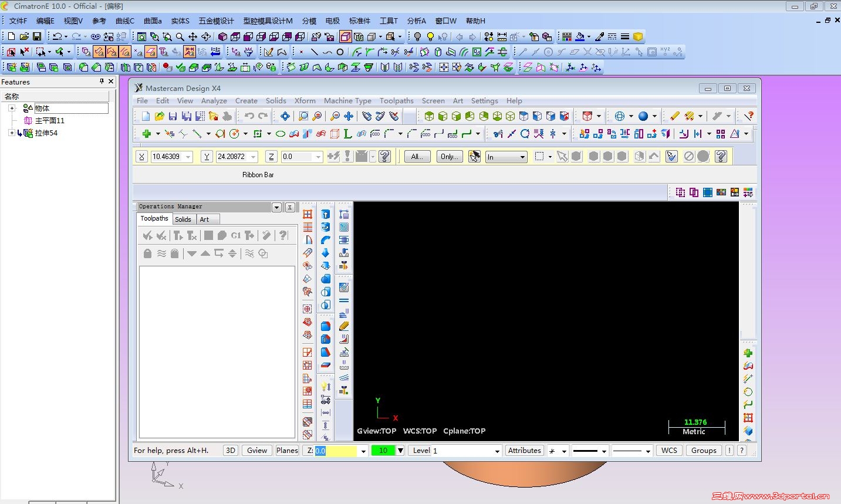The width and height of the screenshot is (841, 504).
Task: Open the Level number dropdown
Action: [x=497, y=451]
